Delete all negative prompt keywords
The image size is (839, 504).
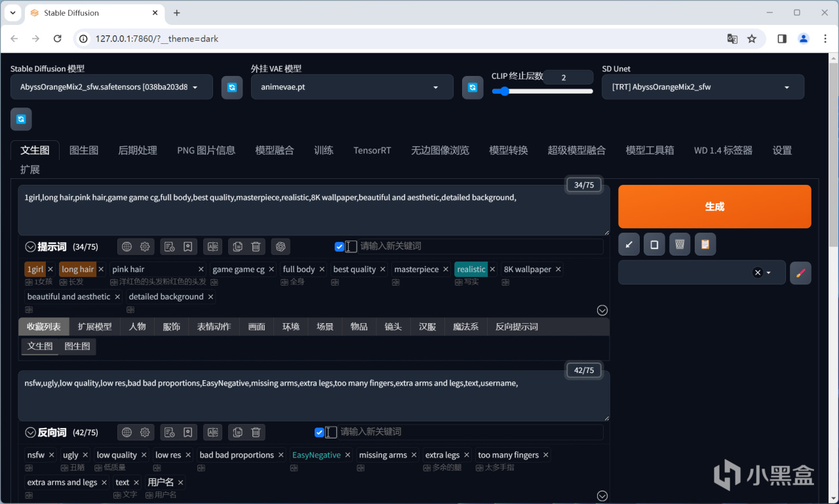click(256, 432)
